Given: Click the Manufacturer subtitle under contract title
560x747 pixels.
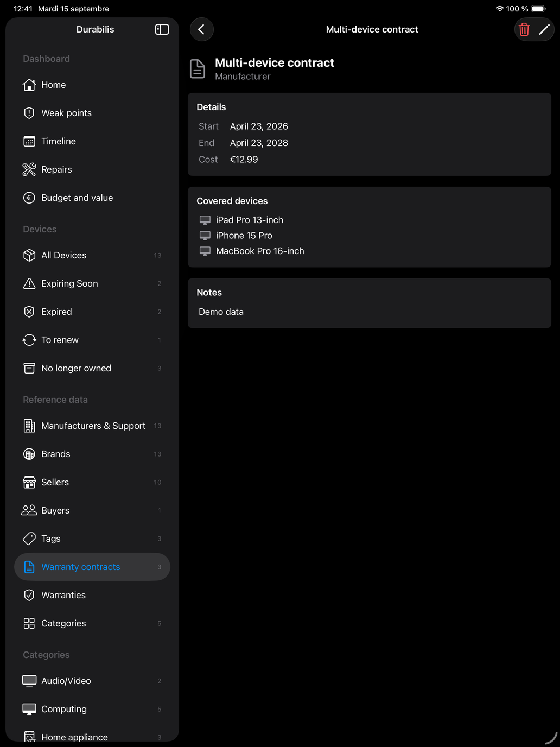Looking at the screenshot, I should [x=243, y=77].
